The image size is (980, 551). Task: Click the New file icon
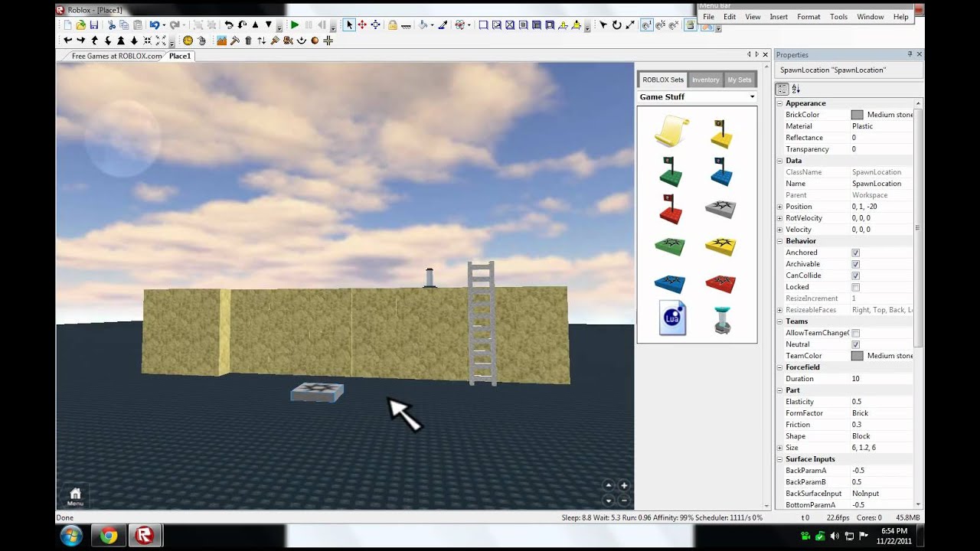67,25
